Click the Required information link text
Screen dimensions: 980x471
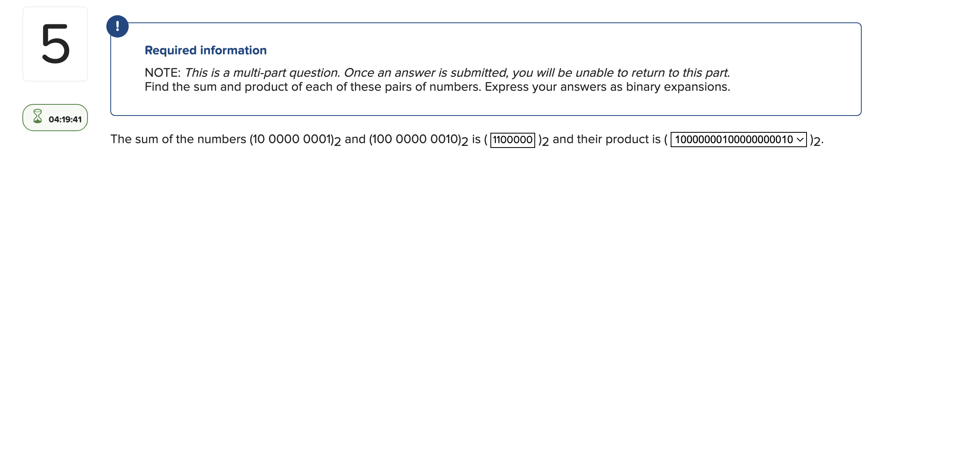coord(206,50)
